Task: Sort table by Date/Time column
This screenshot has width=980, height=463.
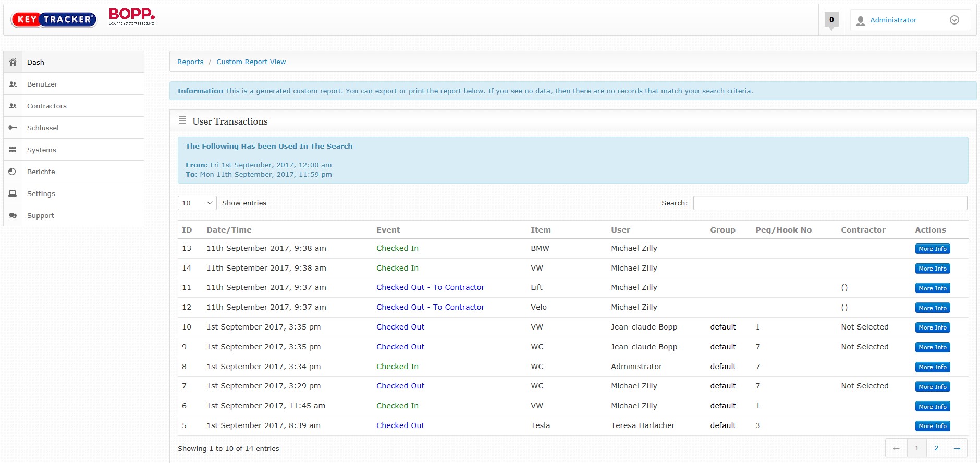Action: pyautogui.click(x=229, y=230)
